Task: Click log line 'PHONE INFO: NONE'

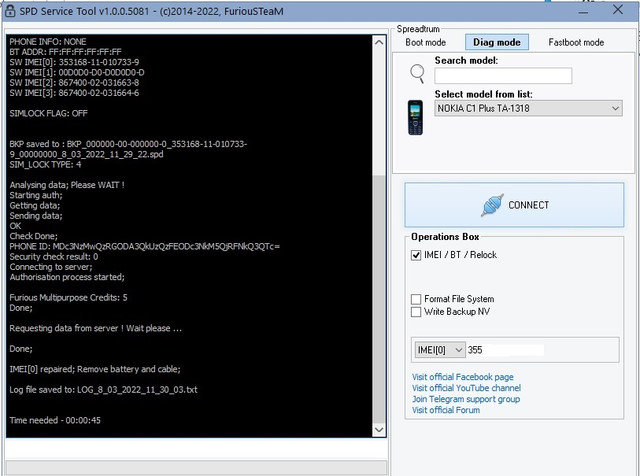Action: click(x=48, y=42)
